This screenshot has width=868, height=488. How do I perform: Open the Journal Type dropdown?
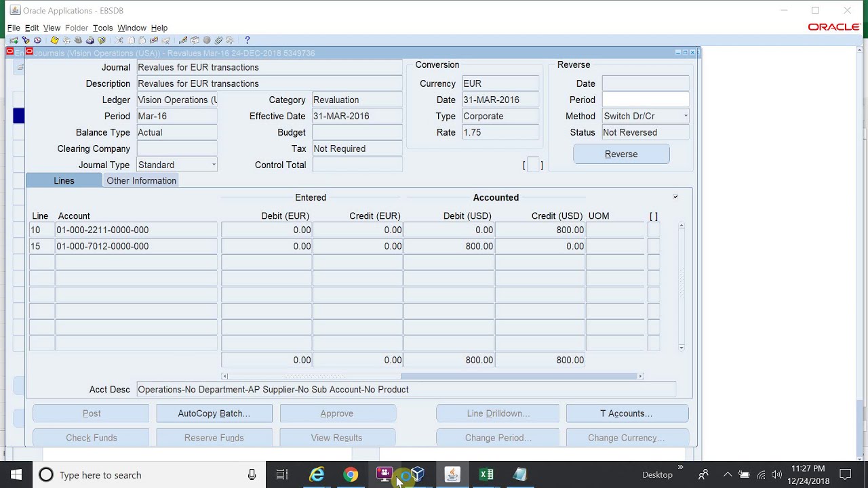tap(214, 165)
